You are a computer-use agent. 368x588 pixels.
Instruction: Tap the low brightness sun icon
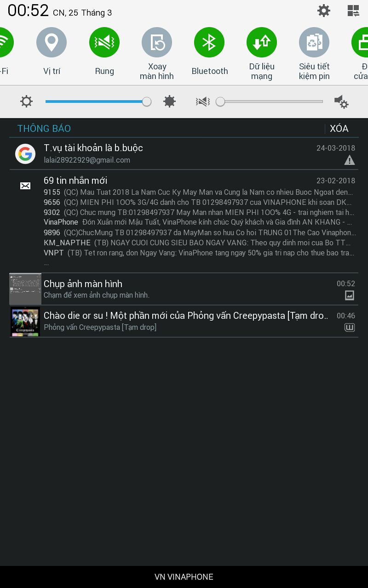27,102
